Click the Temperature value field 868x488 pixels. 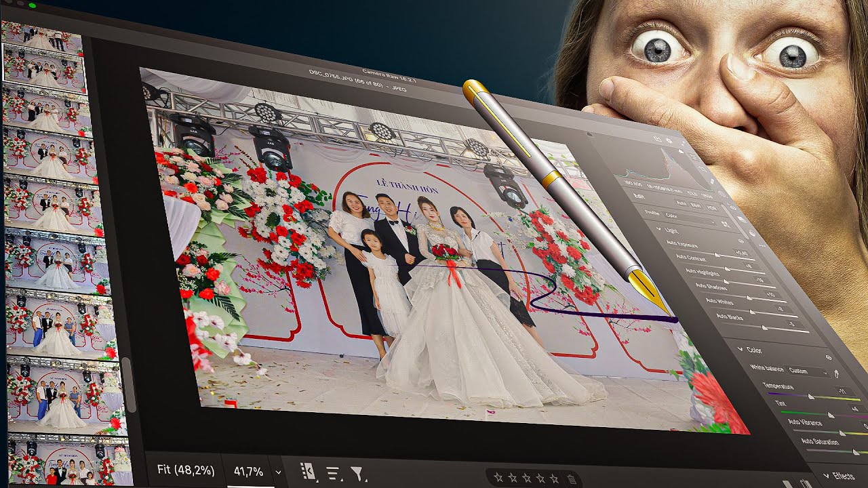click(x=845, y=391)
